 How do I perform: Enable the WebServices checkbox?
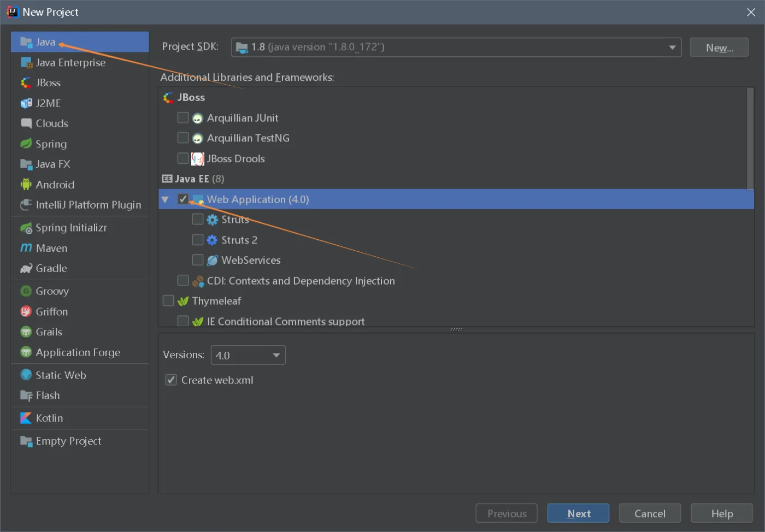click(x=198, y=260)
